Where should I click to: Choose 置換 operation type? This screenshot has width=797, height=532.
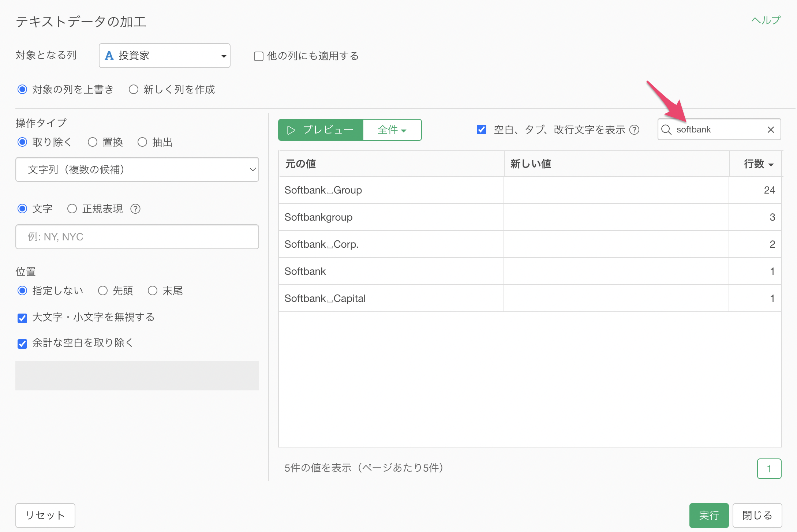(93, 142)
